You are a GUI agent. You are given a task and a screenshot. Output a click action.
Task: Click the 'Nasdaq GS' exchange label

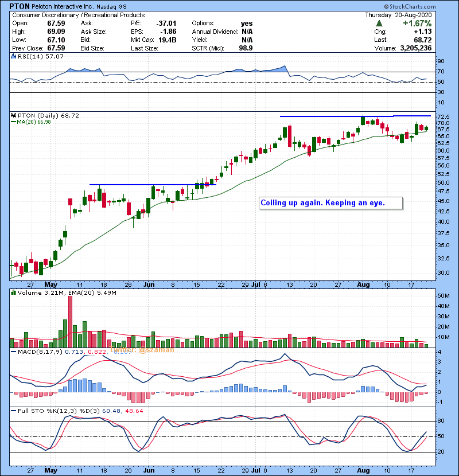click(x=111, y=7)
